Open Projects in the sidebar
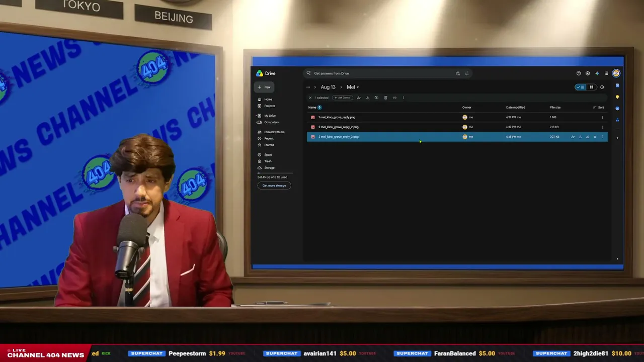Screen dimensions: 644x362 [x=267, y=106]
